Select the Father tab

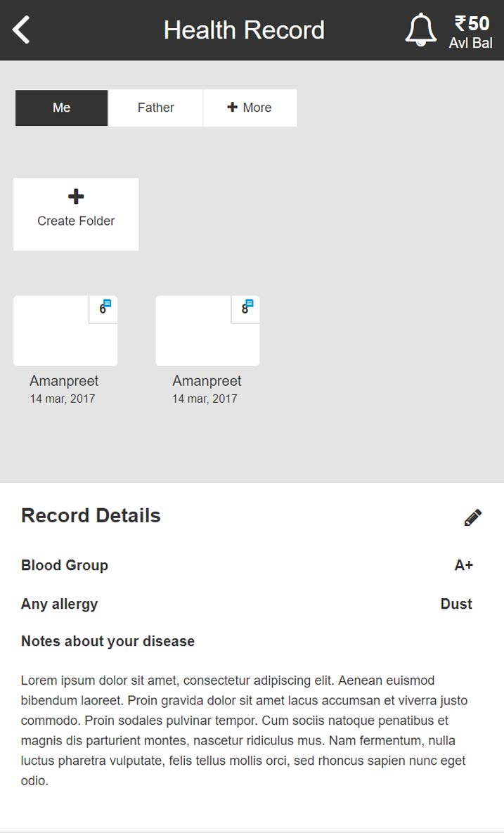(x=156, y=108)
